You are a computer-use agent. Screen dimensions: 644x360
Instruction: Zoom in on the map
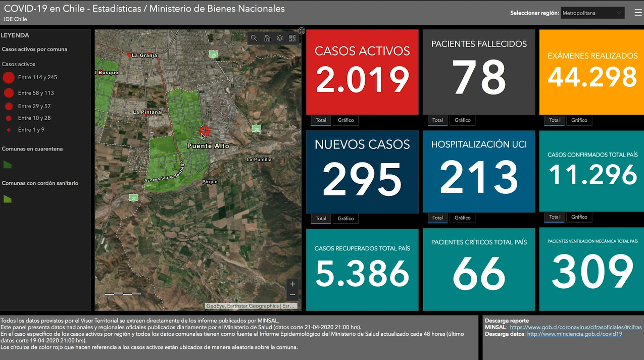pos(292,284)
